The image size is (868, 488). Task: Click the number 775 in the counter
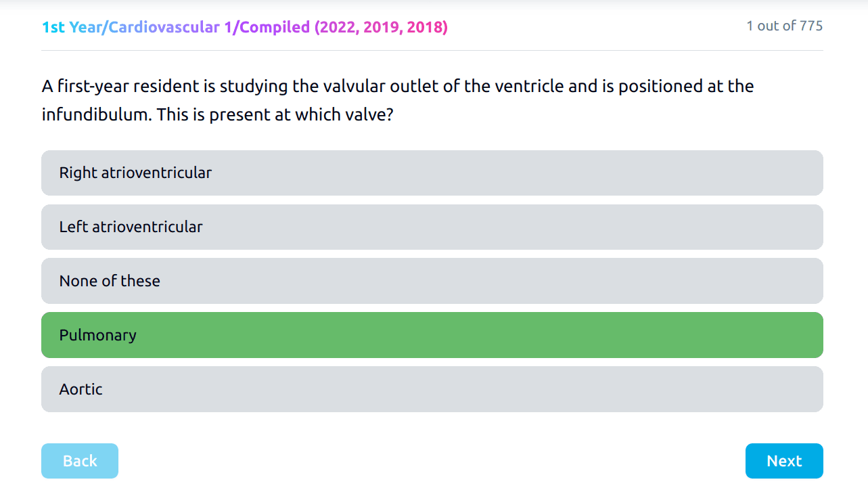pos(811,26)
